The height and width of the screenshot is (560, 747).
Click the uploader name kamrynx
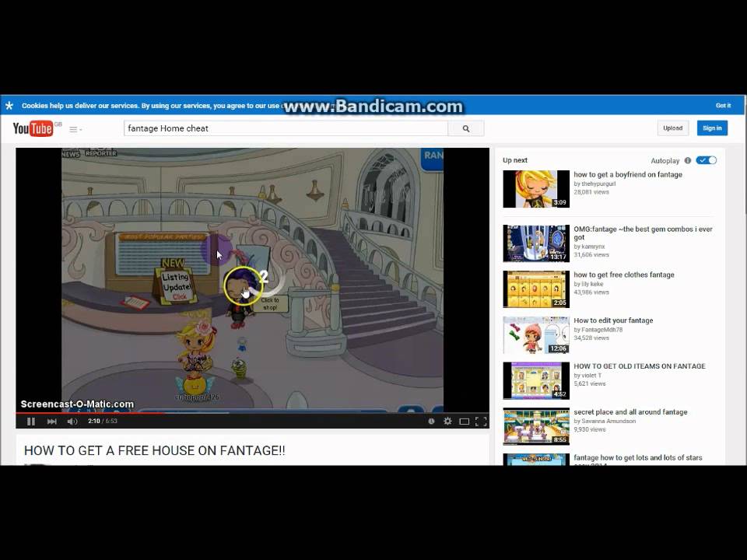tap(593, 247)
